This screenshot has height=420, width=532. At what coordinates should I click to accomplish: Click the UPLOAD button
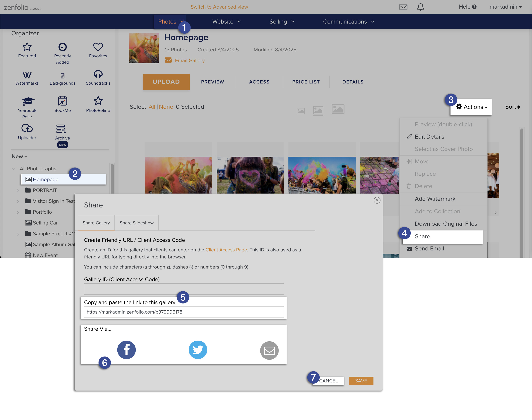coord(166,82)
